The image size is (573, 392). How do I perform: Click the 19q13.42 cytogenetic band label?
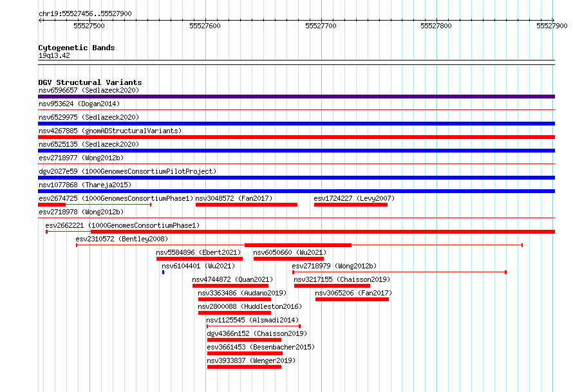(54, 55)
